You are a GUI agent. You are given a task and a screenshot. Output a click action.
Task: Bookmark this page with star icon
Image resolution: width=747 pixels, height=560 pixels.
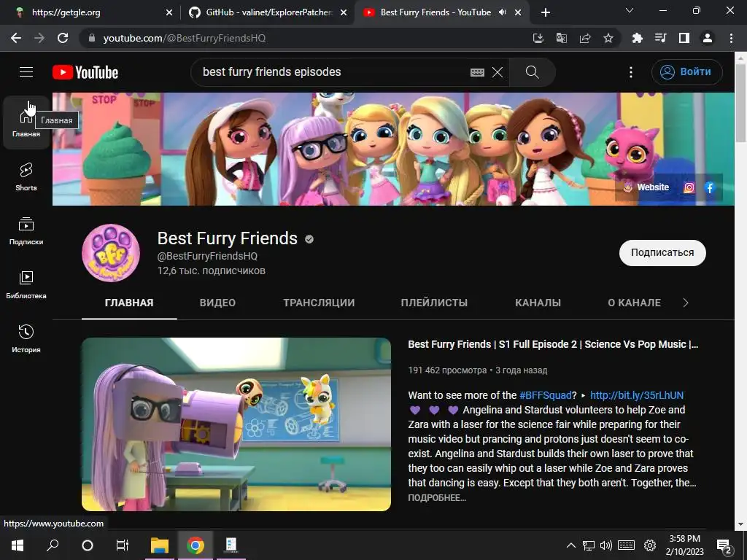pos(608,38)
